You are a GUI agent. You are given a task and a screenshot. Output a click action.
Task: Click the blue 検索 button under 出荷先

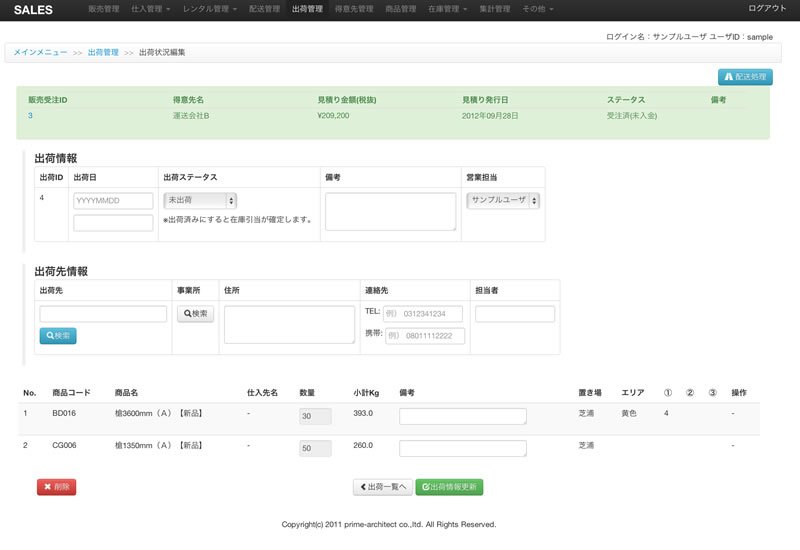point(58,336)
